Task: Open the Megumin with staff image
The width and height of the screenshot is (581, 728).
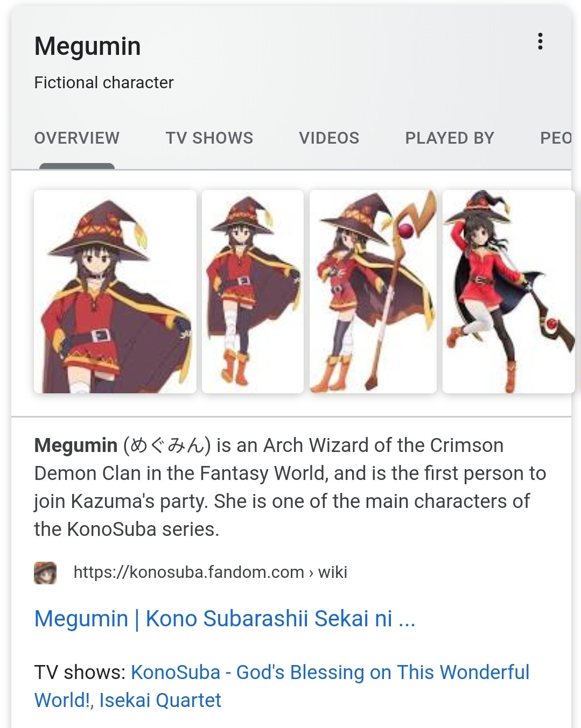Action: pyautogui.click(x=373, y=291)
